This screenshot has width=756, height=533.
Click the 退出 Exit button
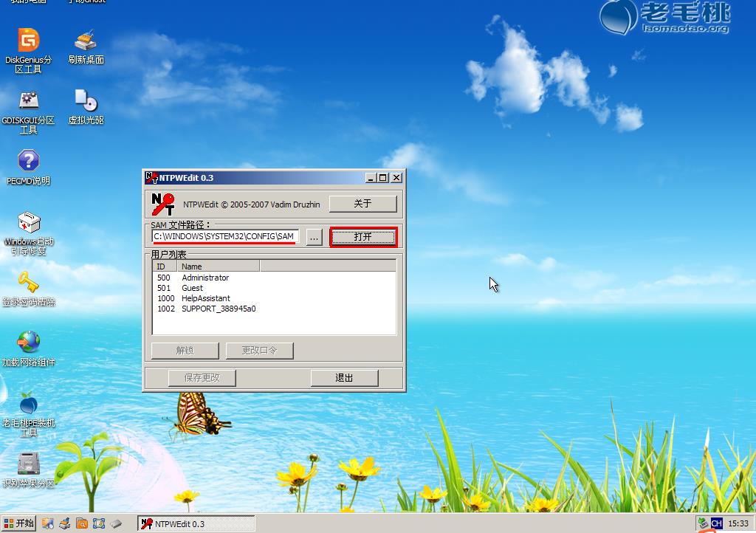click(x=344, y=378)
